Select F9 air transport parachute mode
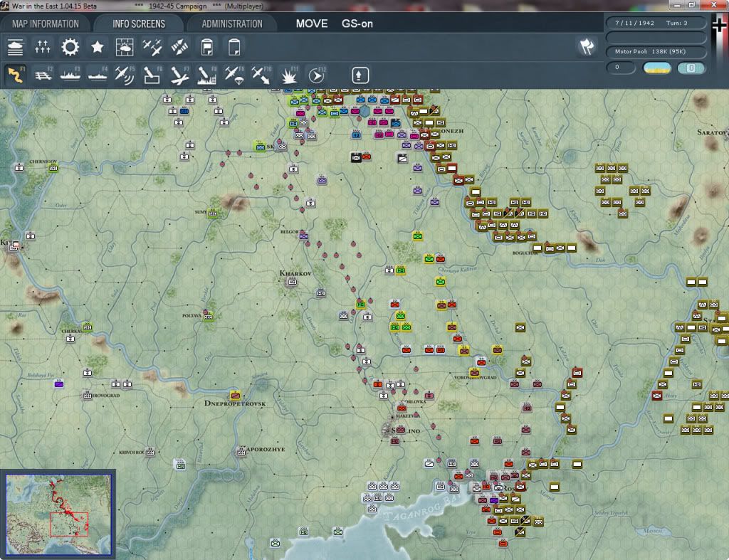The image size is (729, 560). click(234, 75)
